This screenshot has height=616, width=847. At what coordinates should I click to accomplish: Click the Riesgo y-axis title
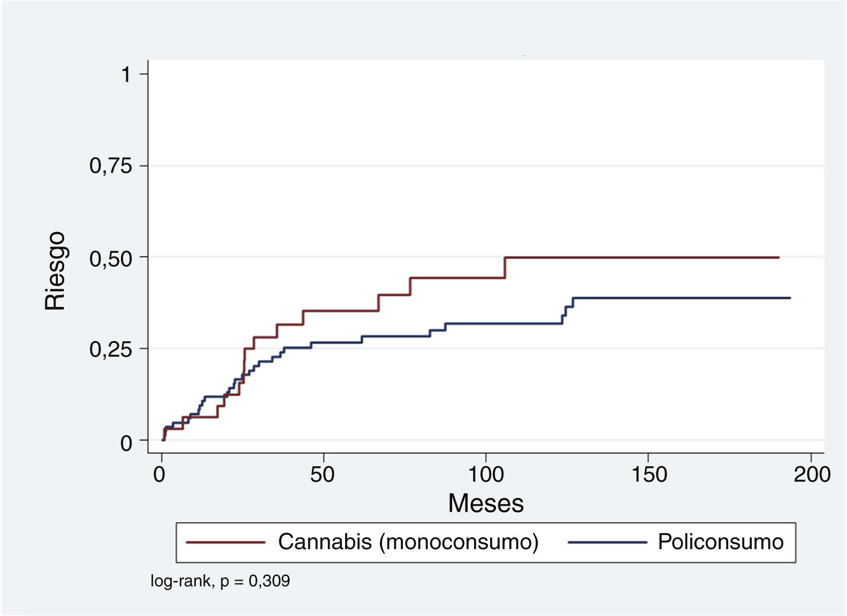[x=55, y=271]
